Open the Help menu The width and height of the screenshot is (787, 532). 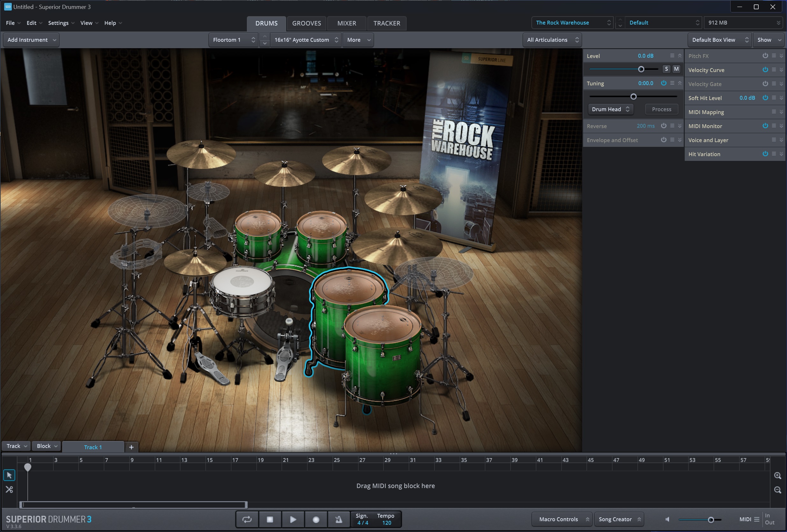click(x=113, y=23)
